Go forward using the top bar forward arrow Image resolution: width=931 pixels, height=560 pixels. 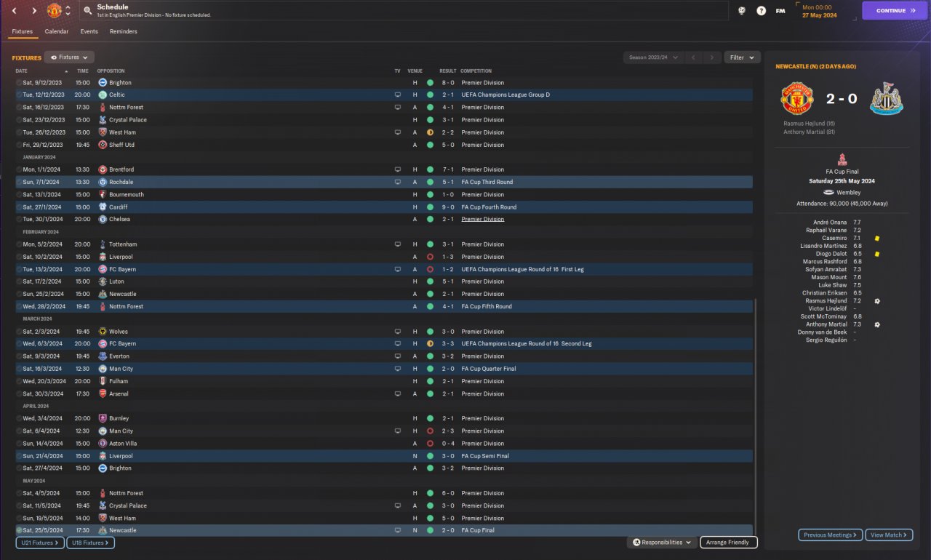coord(34,11)
